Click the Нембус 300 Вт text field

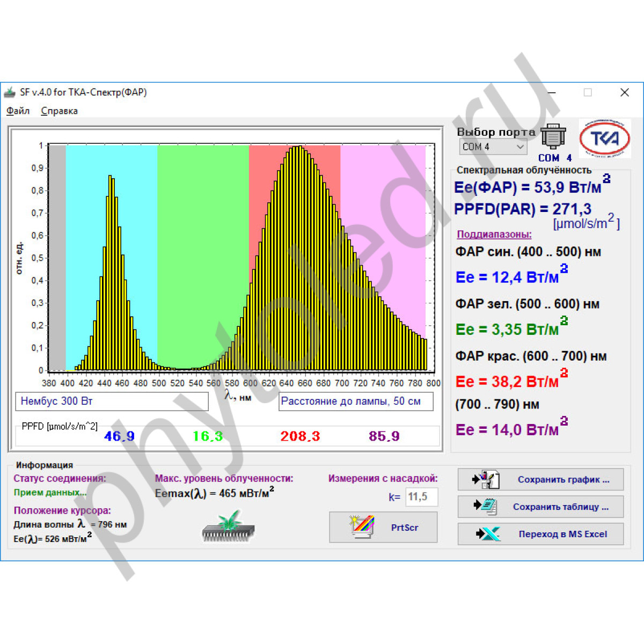click(112, 401)
